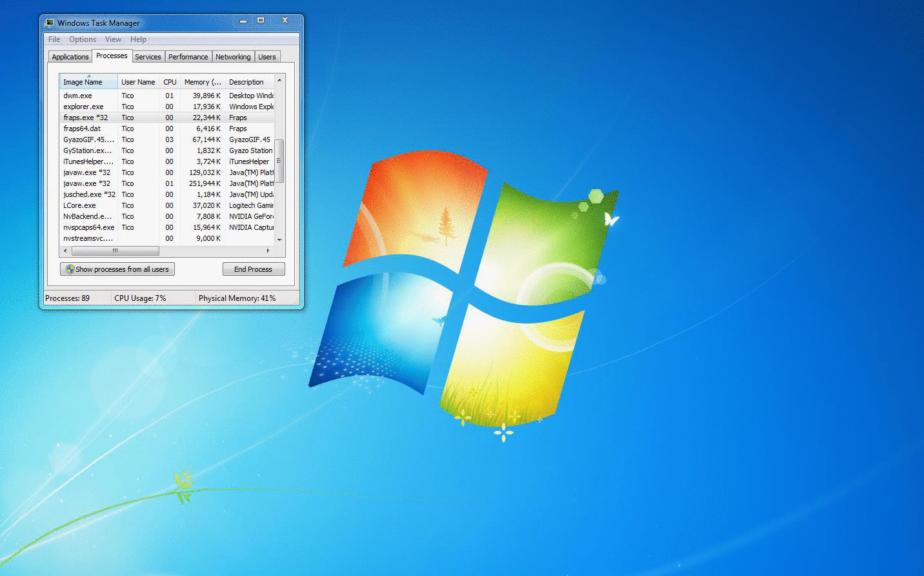Screen dimensions: 924x576
Task: Sort processes by the CPU column header
Action: click(x=170, y=82)
